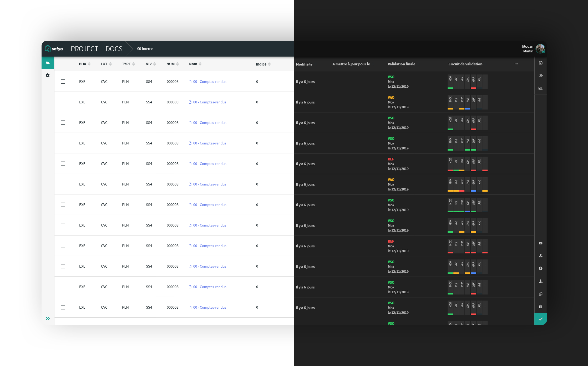
Task: Click the download icon in right sidebar
Action: tap(541, 281)
